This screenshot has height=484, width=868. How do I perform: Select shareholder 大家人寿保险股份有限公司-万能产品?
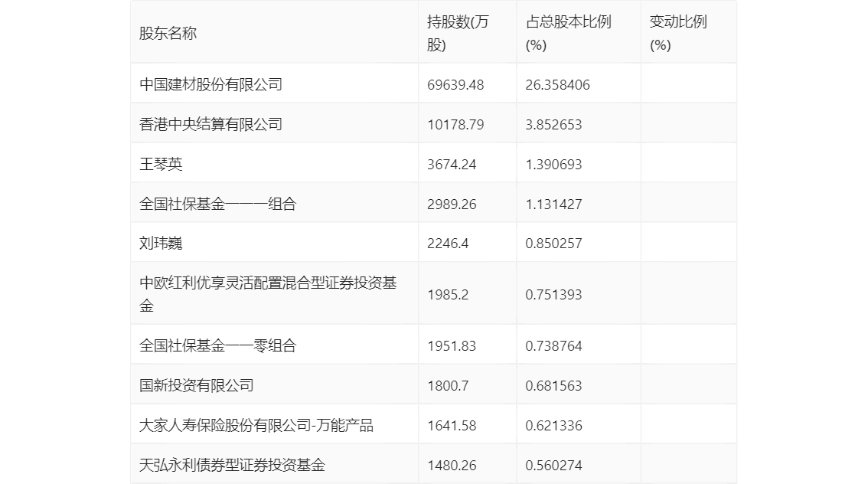tap(256, 426)
